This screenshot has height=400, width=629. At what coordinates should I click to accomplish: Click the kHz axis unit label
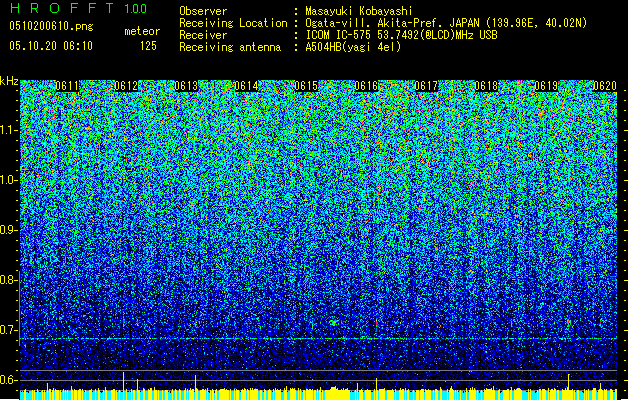(x=9, y=81)
